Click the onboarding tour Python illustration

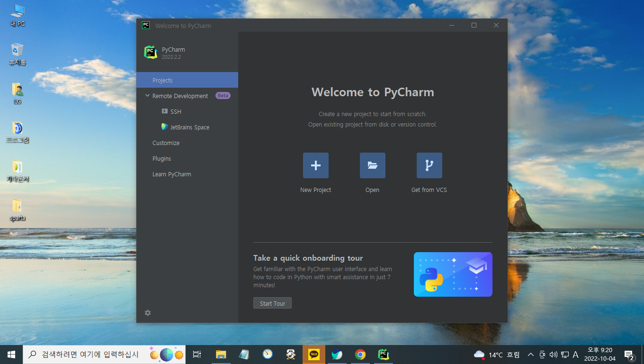pyautogui.click(x=453, y=274)
